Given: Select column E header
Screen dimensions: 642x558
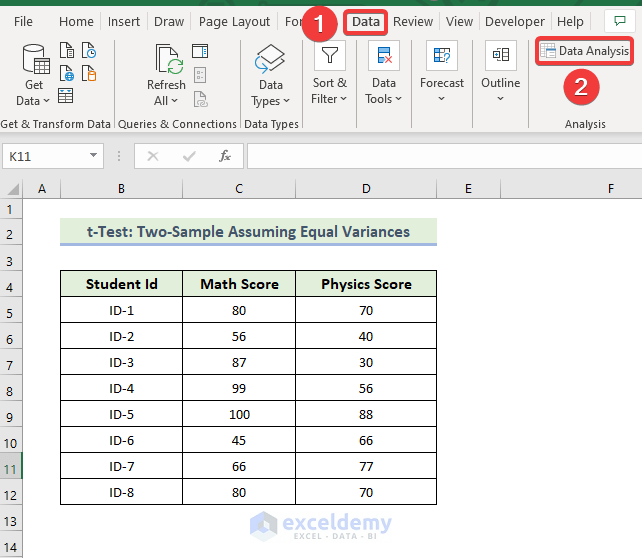Looking at the screenshot, I should coord(468,189).
